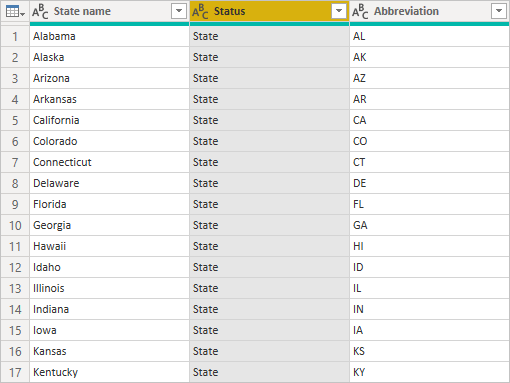Image resolution: width=510 pixels, height=383 pixels.
Task: Click the Alabama cell
Action: coord(109,36)
